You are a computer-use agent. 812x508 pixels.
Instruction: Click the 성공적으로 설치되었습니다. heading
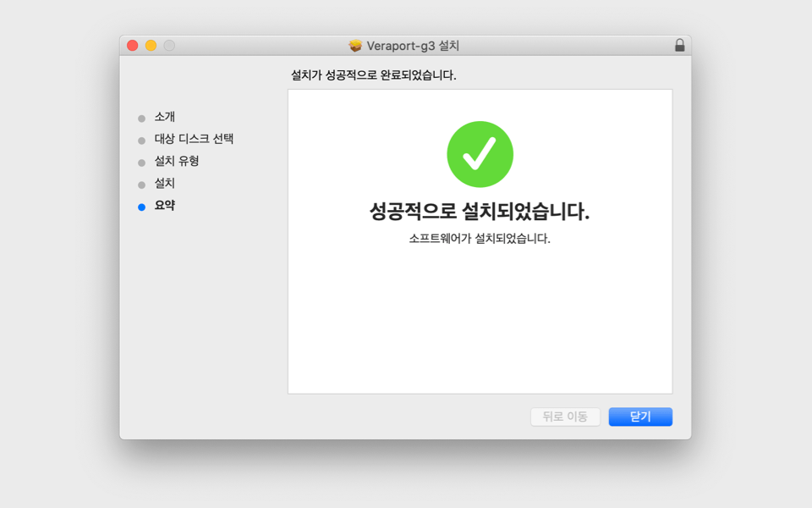(480, 212)
